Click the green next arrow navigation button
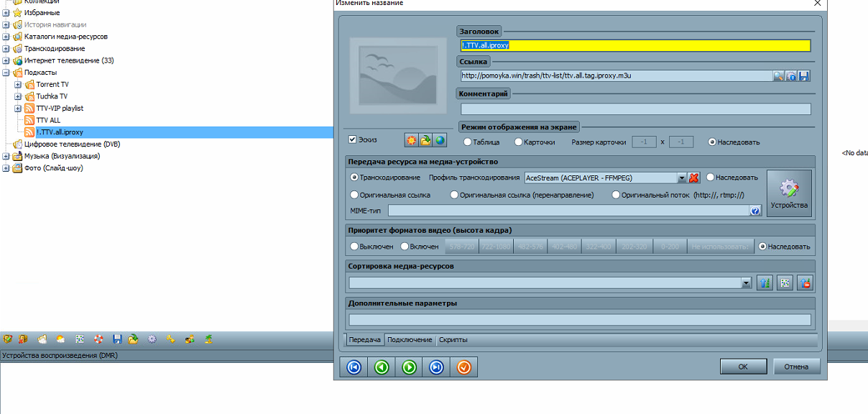Screen dimensions: 868x414 click(409, 367)
